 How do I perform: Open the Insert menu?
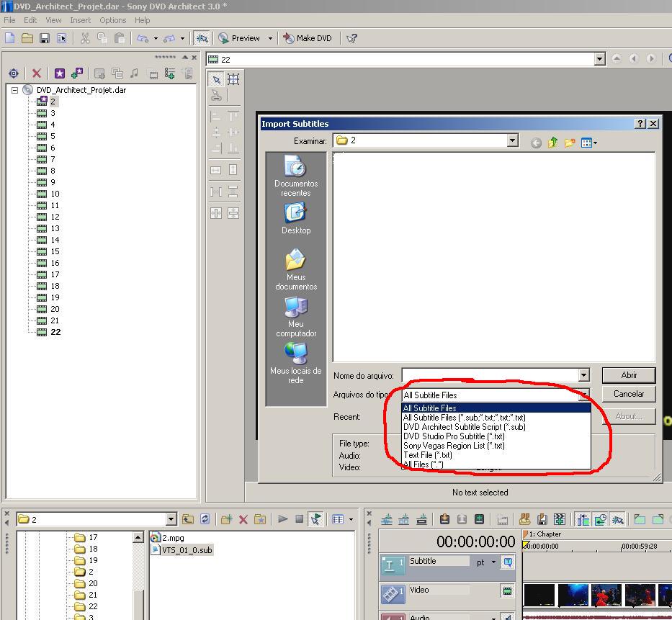[80, 20]
